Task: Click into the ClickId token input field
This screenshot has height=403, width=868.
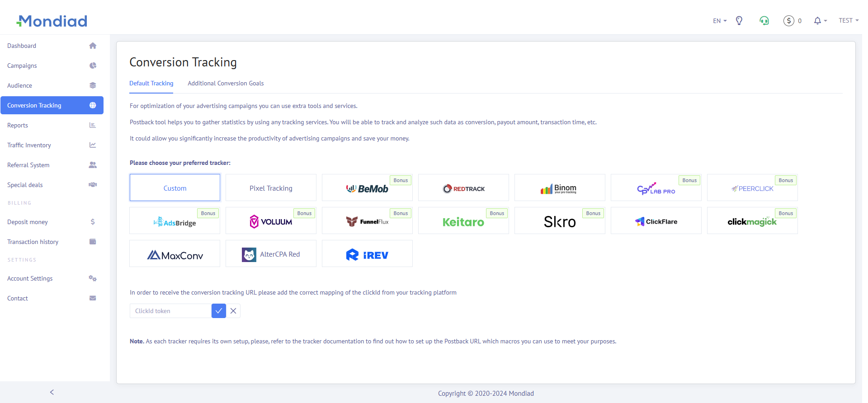Action: [170, 311]
